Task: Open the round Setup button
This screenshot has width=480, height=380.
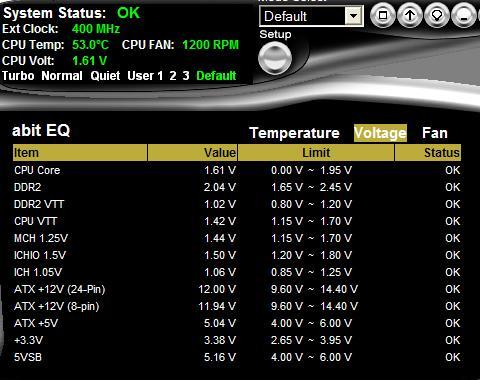Action: click(x=275, y=58)
